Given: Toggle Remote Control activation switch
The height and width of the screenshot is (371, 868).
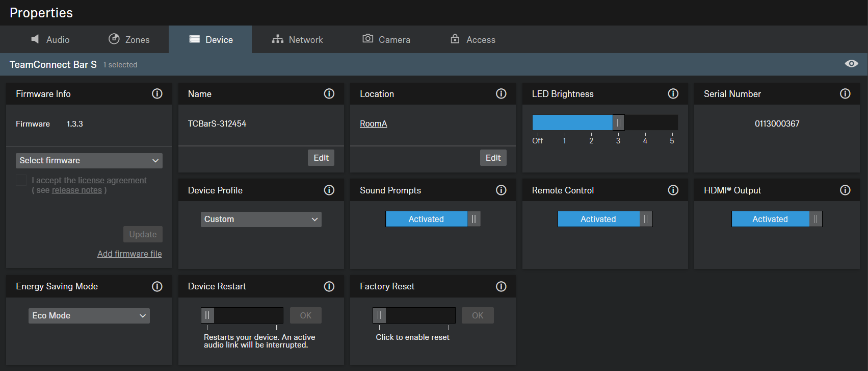Looking at the screenshot, I should click(604, 219).
